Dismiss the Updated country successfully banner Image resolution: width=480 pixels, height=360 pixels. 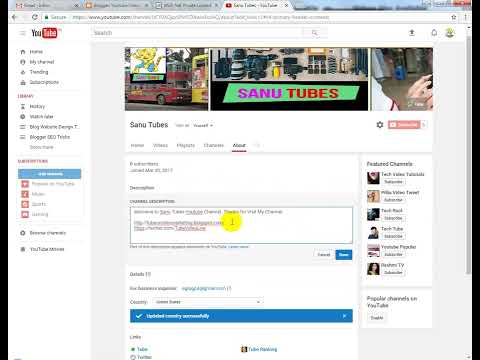345,316
